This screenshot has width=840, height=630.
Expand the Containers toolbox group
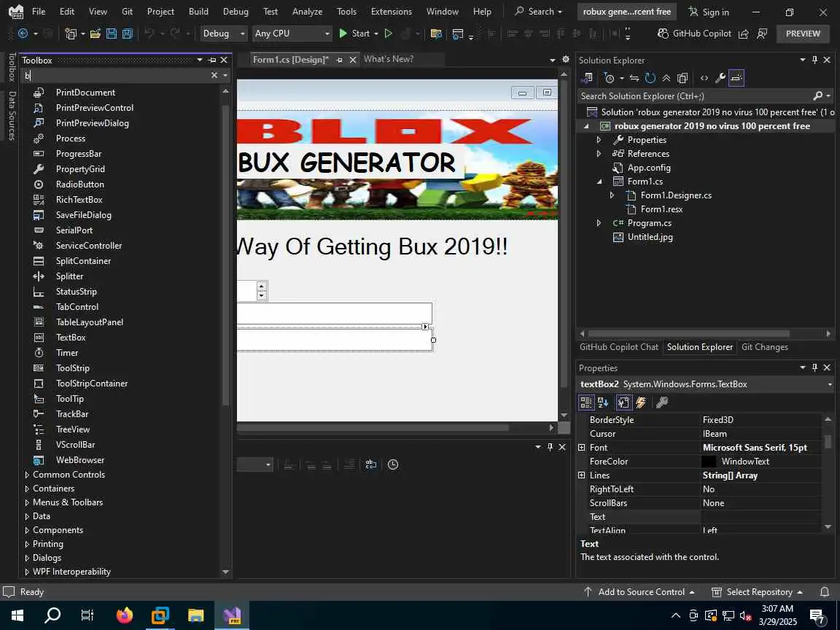[27, 489]
